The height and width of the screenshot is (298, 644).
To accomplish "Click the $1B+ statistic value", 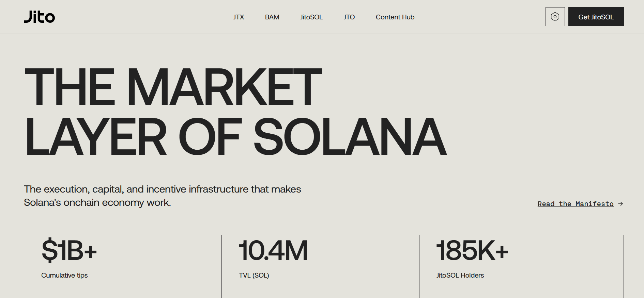I will [69, 250].
